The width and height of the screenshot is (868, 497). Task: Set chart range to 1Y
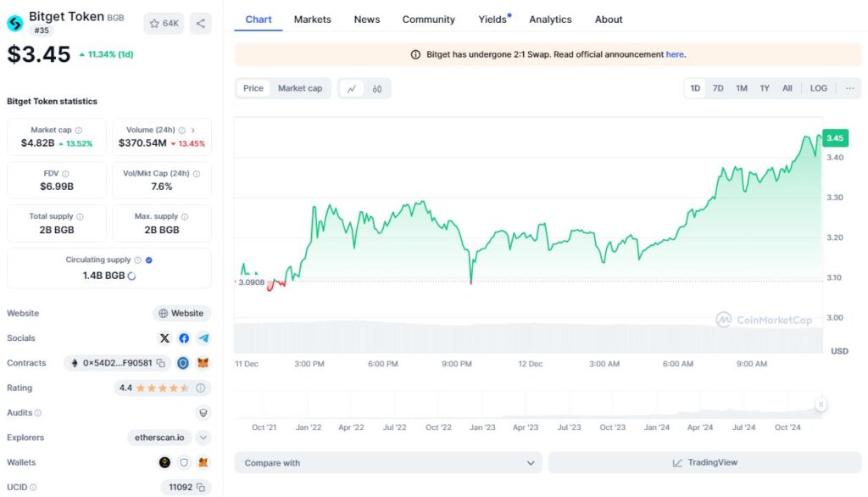point(765,88)
